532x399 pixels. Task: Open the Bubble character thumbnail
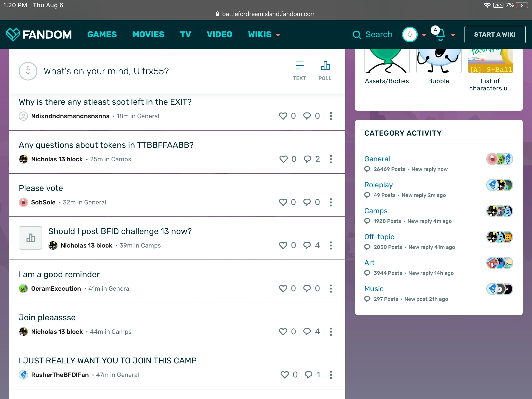438,62
